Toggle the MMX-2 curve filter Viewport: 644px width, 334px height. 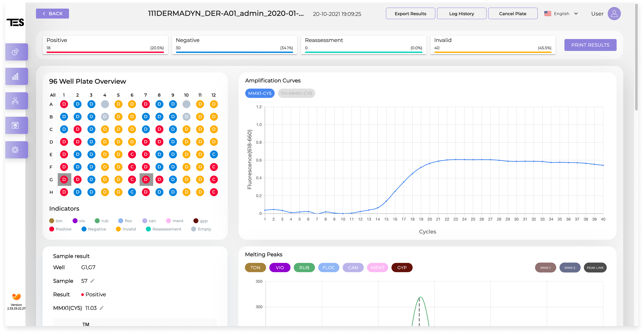point(570,268)
